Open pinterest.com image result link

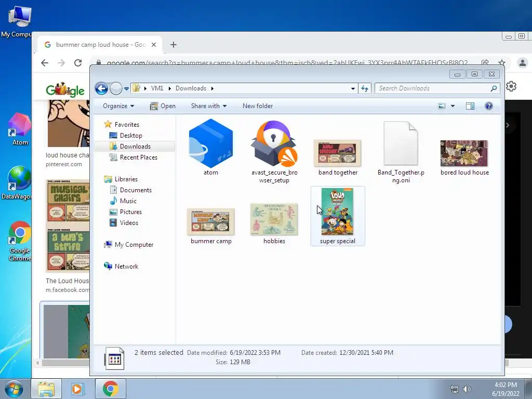64,164
